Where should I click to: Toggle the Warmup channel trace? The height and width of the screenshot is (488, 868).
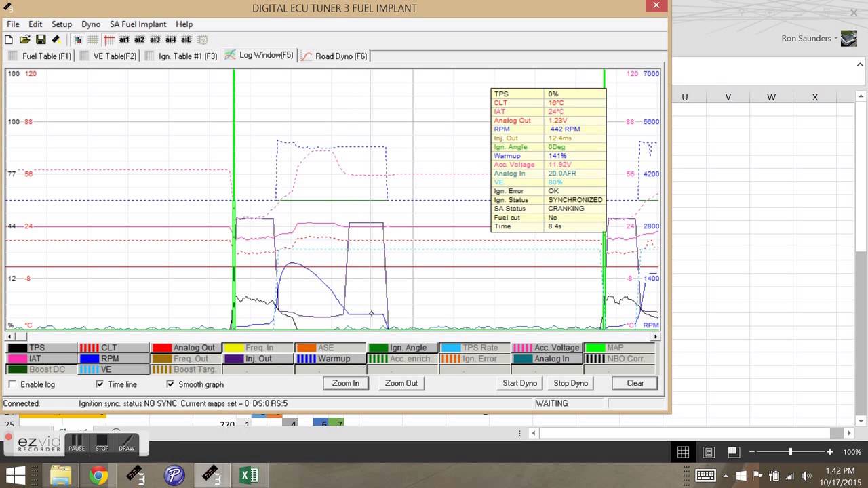331,359
